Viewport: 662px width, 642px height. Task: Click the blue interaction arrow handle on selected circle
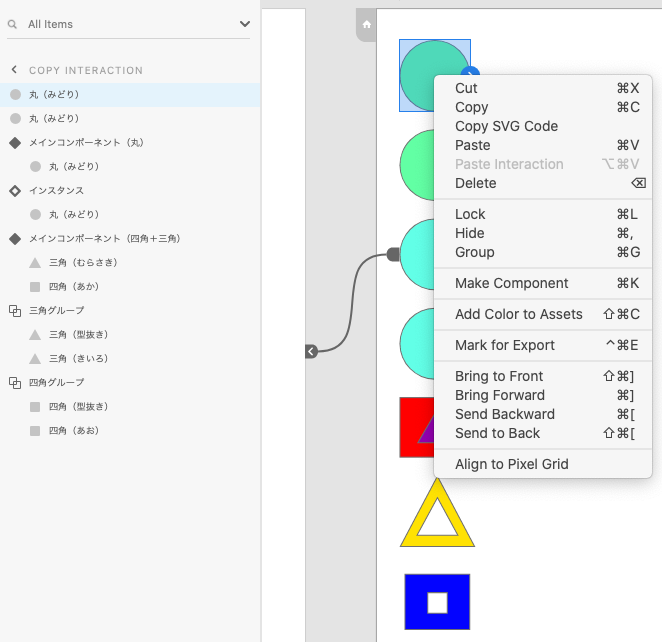pos(470,71)
